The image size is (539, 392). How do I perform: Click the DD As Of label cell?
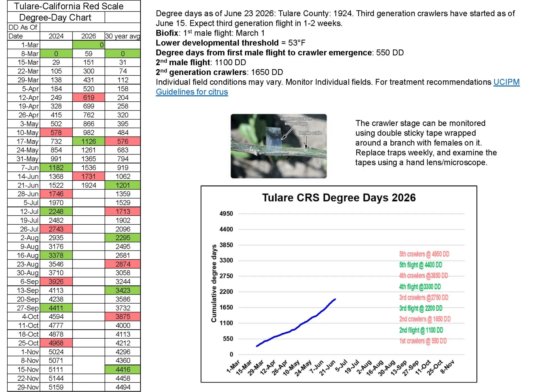[x=24, y=27]
